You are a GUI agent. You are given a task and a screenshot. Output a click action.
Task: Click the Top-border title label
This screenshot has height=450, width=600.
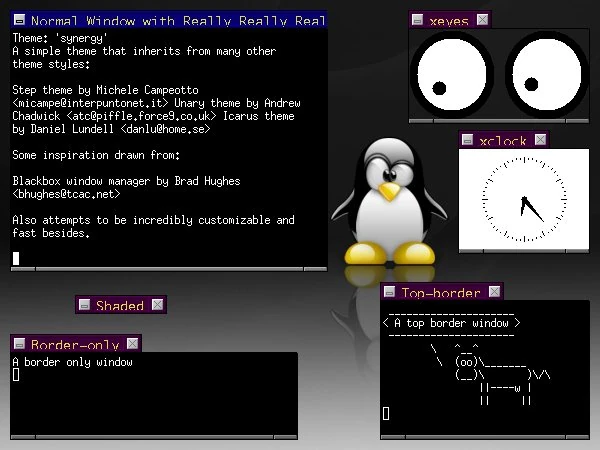pyautogui.click(x=441, y=293)
